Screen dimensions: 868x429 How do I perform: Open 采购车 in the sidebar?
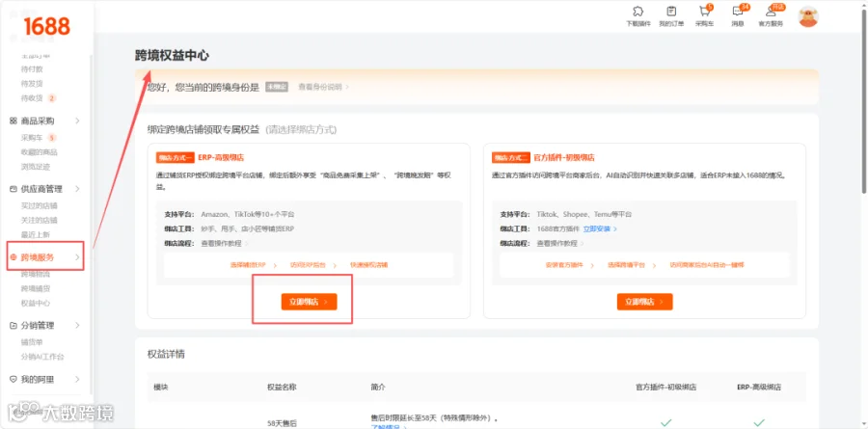tap(32, 138)
